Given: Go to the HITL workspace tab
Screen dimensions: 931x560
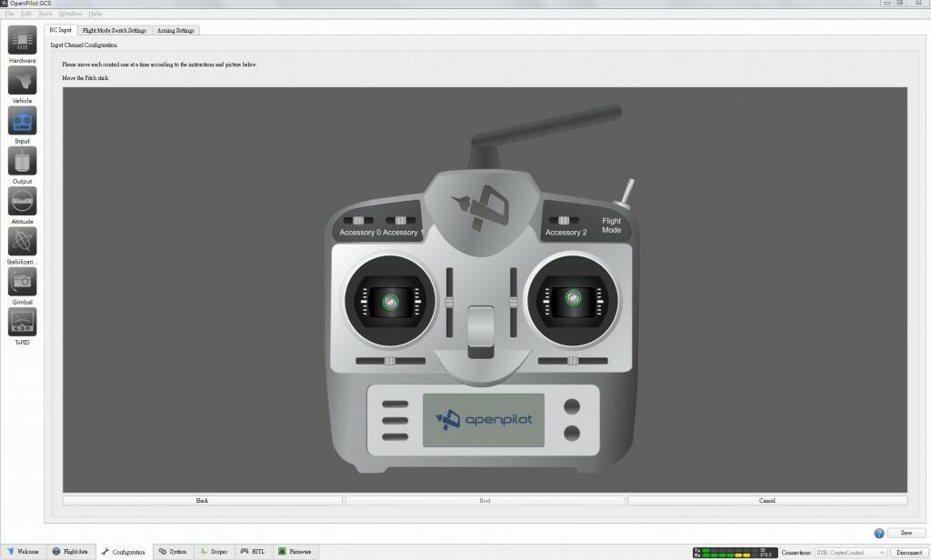Looking at the screenshot, I should pos(253,552).
